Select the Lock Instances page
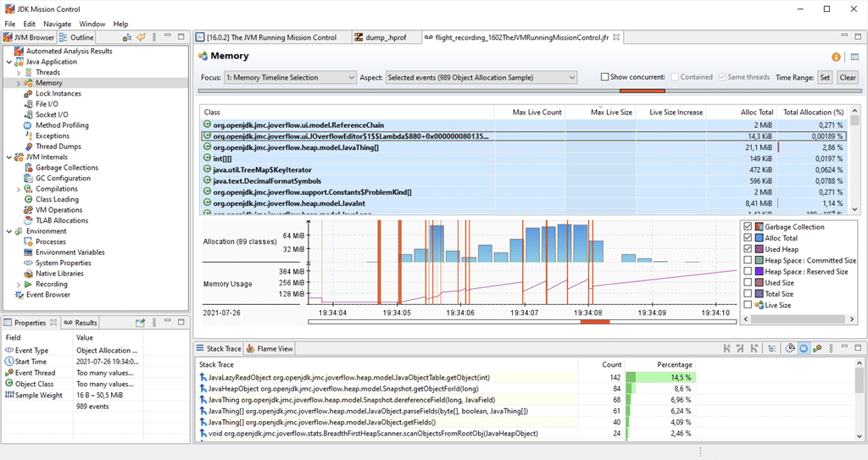Screen dimensions: 868x460 tap(58, 93)
